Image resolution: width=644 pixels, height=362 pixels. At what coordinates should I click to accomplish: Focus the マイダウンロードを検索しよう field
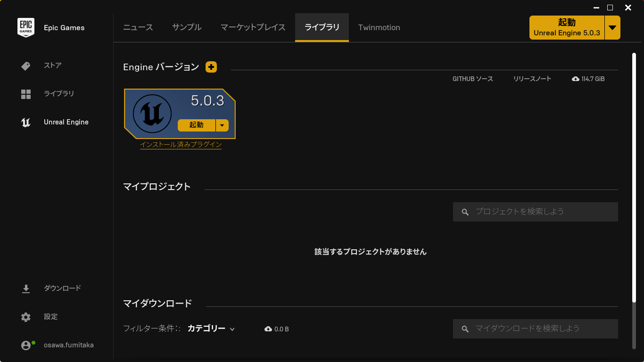pos(535,329)
